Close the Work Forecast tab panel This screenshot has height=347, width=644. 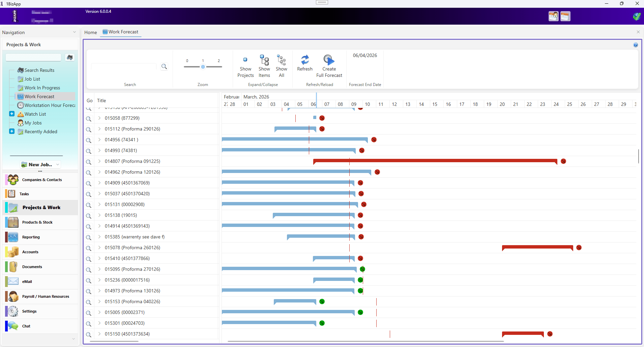638,32
